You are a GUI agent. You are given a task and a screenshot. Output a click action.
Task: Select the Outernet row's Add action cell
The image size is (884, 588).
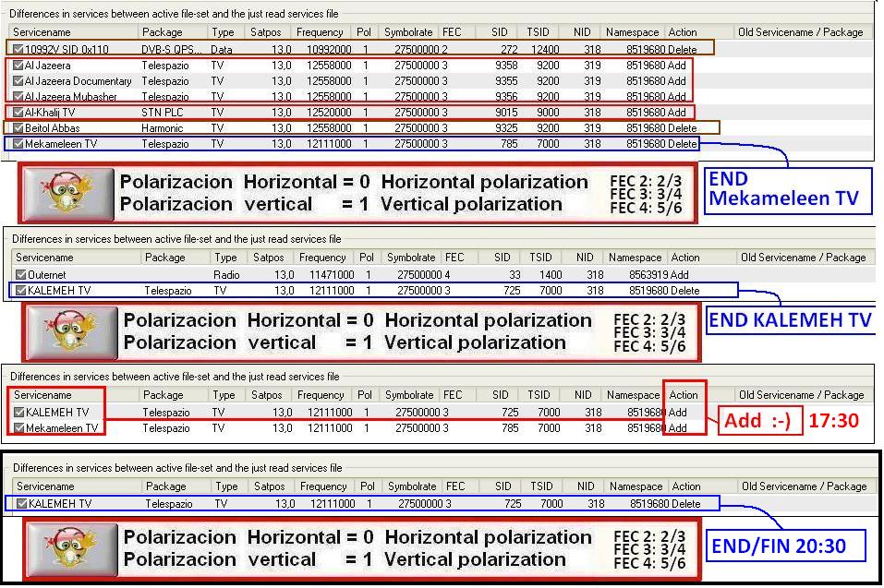pyautogui.click(x=680, y=275)
